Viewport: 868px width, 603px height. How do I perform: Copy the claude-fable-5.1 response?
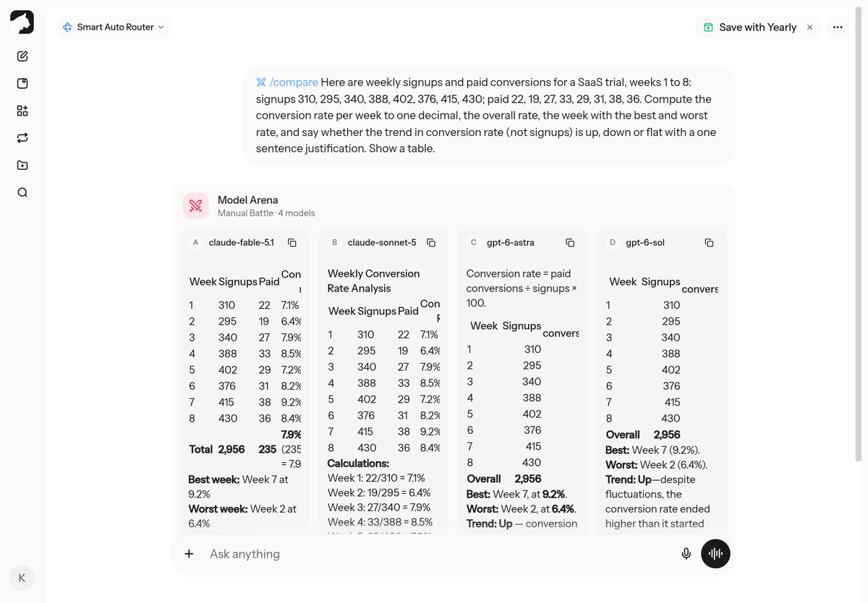click(x=292, y=243)
